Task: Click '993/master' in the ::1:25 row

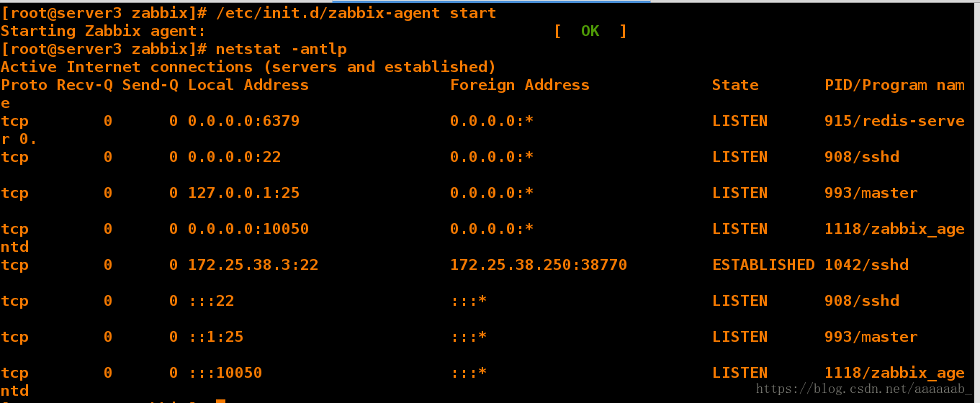Action: [x=871, y=337]
